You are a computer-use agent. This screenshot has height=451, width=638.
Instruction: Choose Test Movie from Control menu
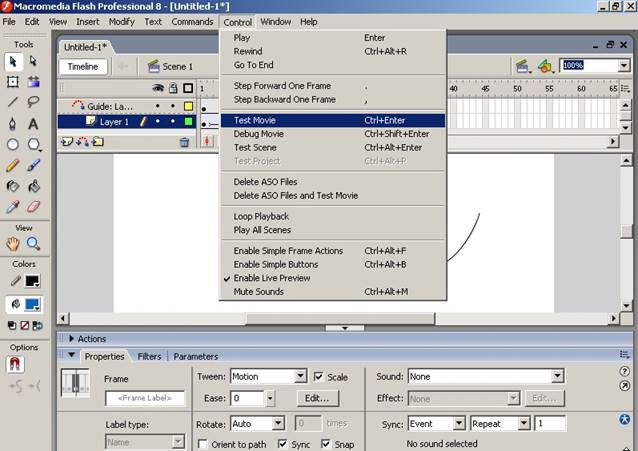pos(333,120)
